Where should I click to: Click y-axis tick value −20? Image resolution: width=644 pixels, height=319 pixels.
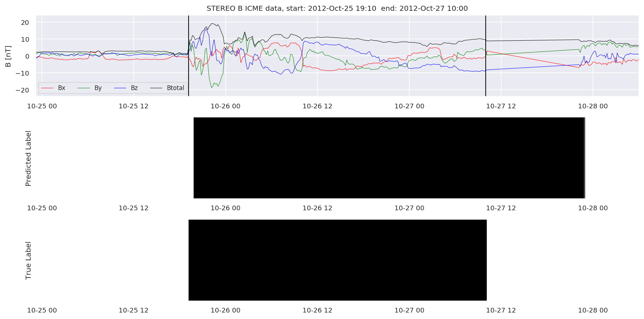coord(22,90)
